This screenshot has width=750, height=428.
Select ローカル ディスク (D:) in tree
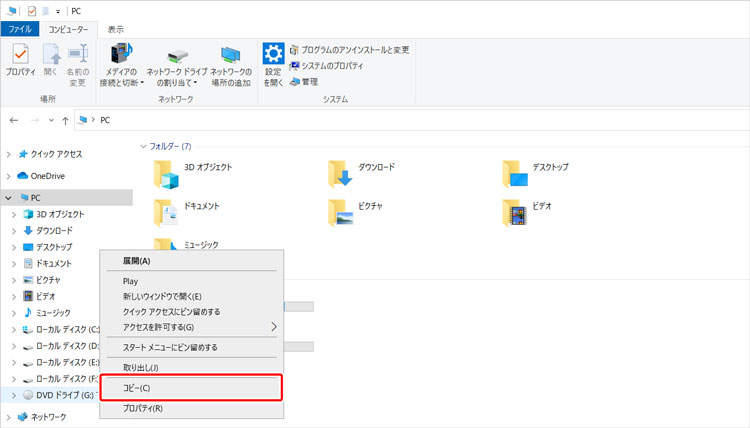[61, 346]
